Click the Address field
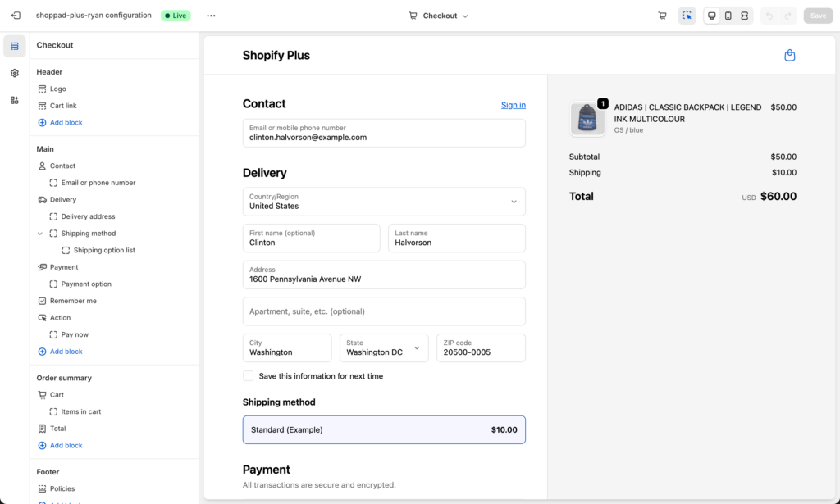The width and height of the screenshot is (840, 504). [x=384, y=275]
